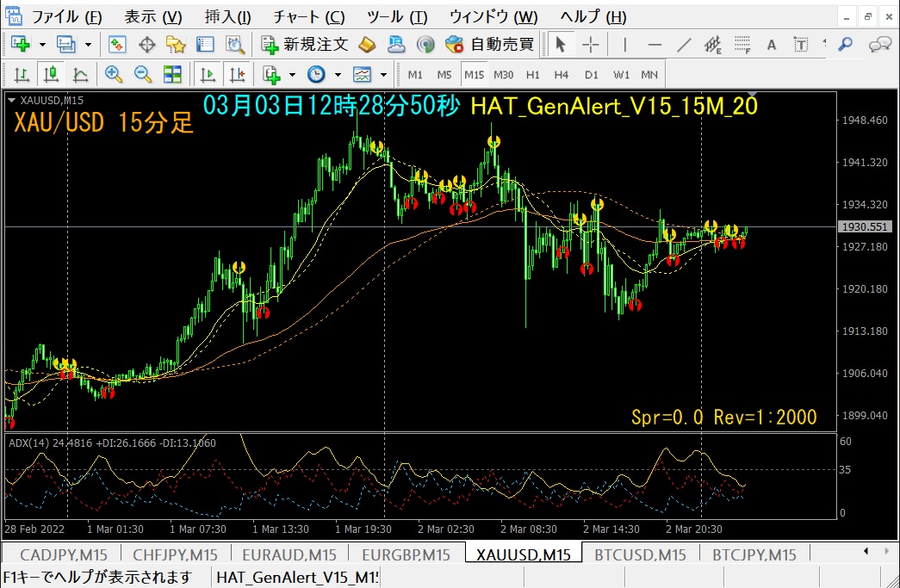Select equidistant channel tool
Screen dimensions: 900x588
pos(713,44)
